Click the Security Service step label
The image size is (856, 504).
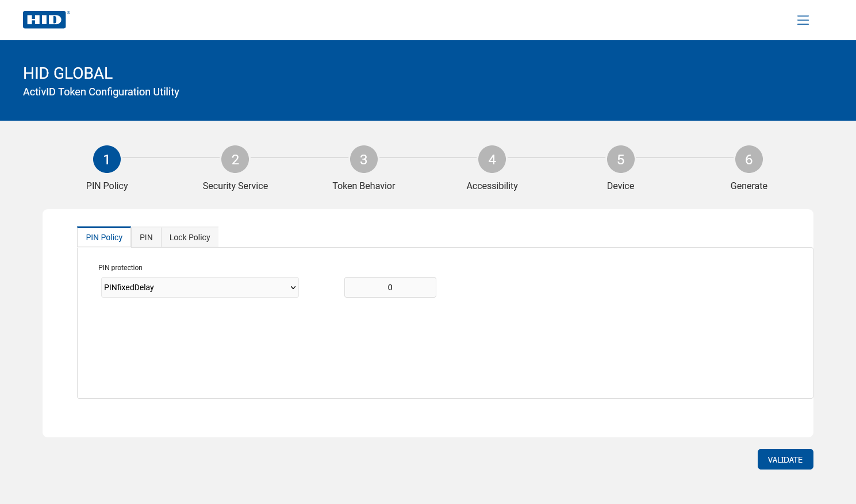(x=235, y=186)
